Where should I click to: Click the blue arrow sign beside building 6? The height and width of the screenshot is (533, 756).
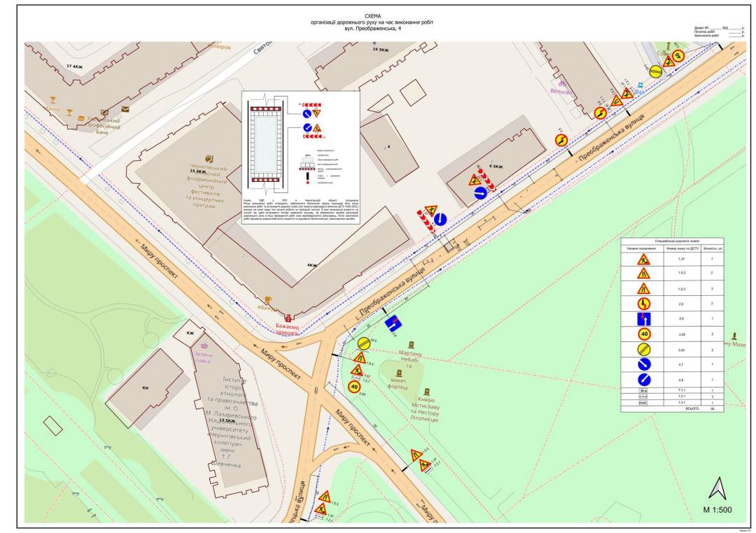click(480, 193)
